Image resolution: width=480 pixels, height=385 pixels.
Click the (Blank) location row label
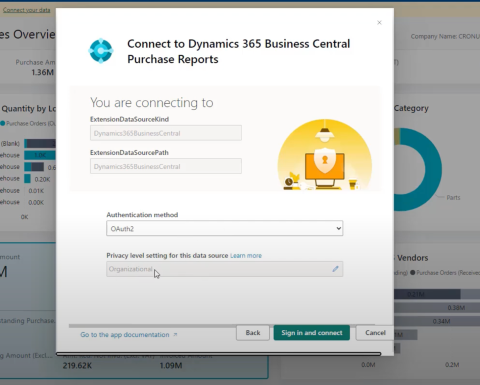click(x=10, y=143)
